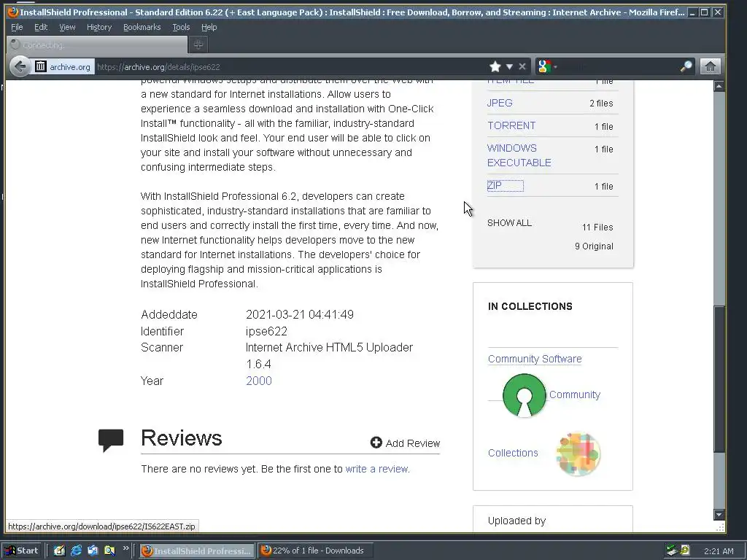Click the taskbar clock 2:21 AM
747x560 pixels.
(719, 551)
